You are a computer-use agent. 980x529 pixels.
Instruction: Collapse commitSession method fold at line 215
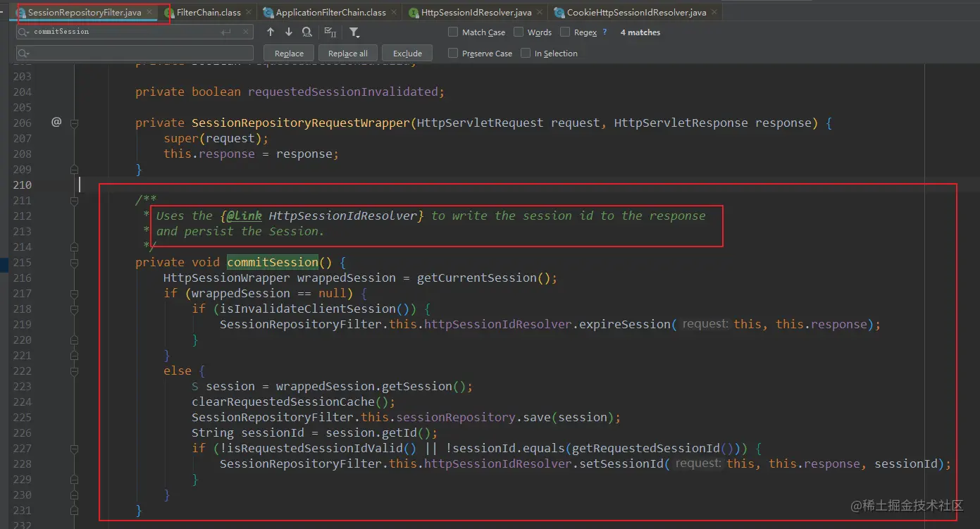[74, 262]
